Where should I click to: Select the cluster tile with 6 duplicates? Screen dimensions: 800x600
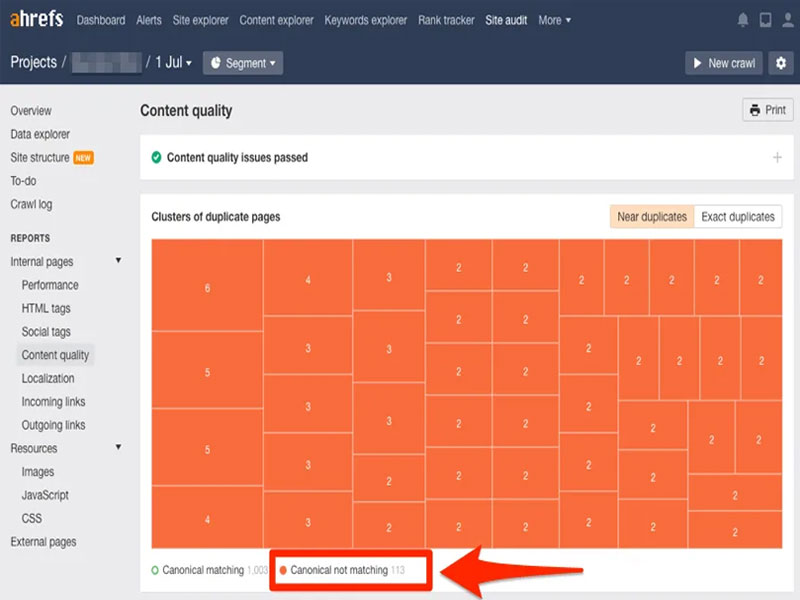tap(207, 286)
